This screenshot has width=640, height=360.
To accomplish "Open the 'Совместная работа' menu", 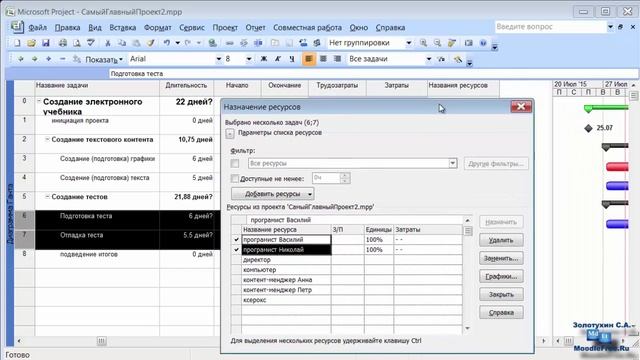I will coord(307,28).
